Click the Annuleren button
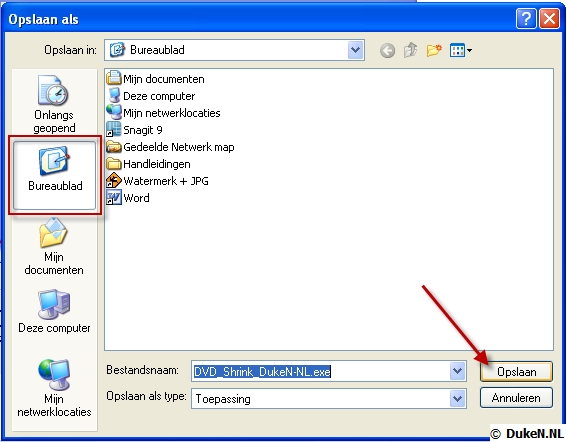The image size is (567, 442). tap(516, 398)
